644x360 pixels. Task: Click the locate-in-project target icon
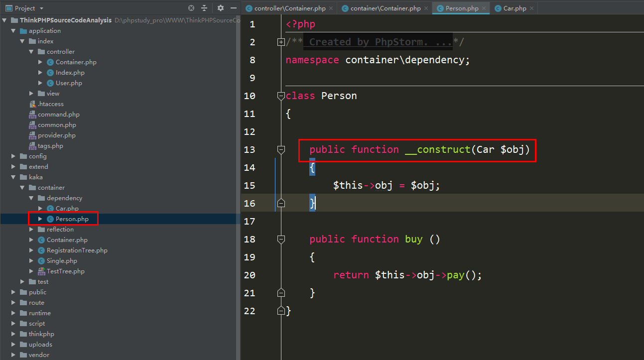[191, 8]
